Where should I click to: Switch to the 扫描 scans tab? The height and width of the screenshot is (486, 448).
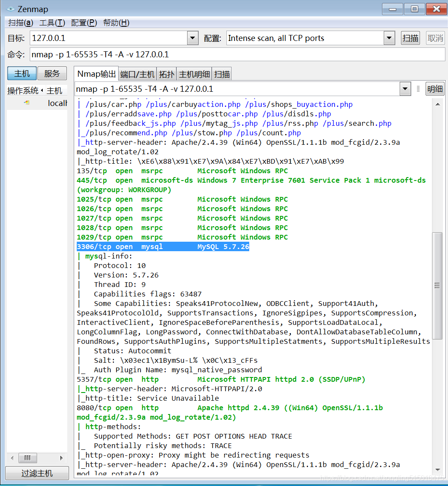(222, 75)
